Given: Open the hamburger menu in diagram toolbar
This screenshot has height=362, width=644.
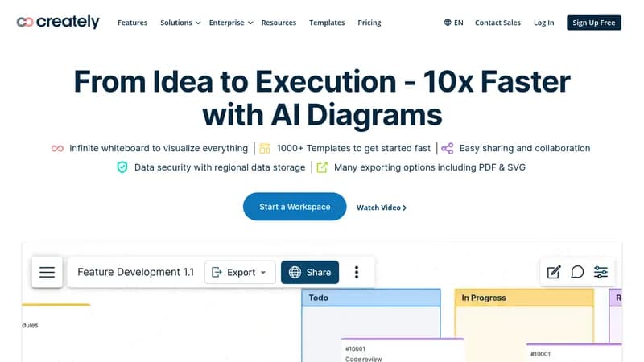Looking at the screenshot, I should tap(47, 272).
